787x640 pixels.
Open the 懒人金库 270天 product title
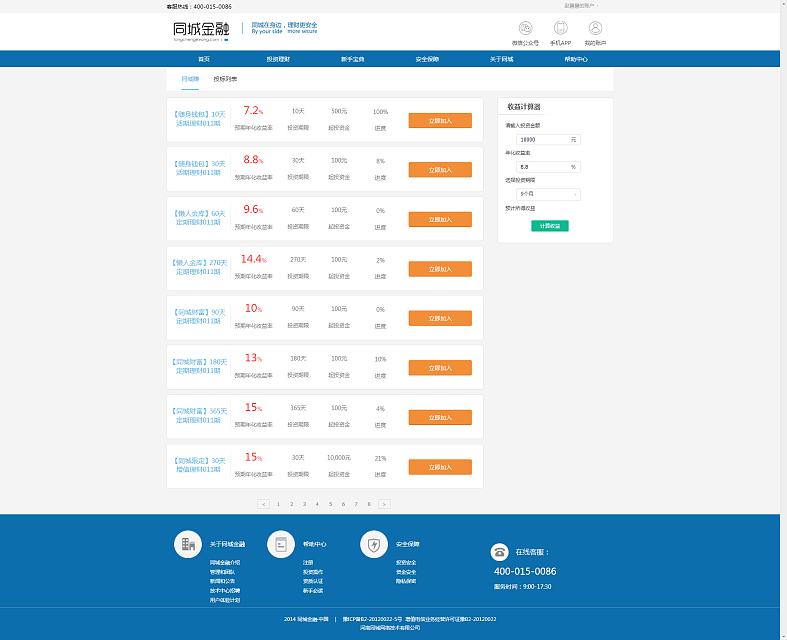point(199,267)
